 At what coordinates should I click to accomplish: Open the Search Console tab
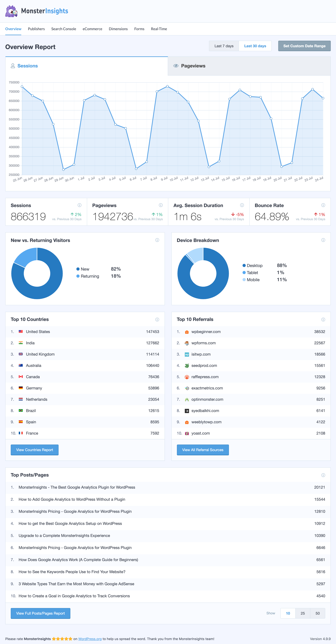pyautogui.click(x=63, y=29)
